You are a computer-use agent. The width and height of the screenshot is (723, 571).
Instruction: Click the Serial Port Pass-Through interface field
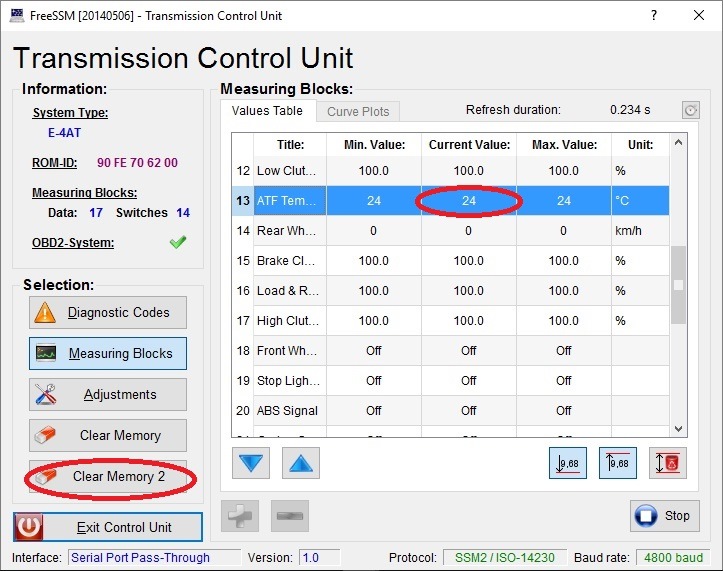[154, 558]
